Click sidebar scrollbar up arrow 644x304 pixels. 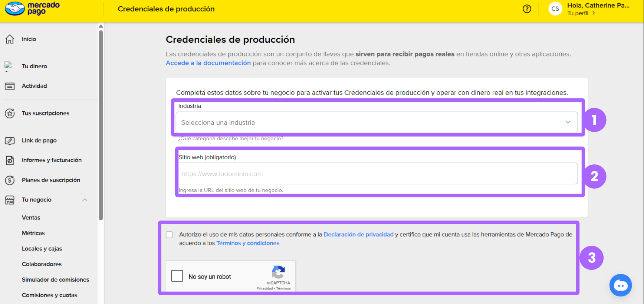coord(101,26)
